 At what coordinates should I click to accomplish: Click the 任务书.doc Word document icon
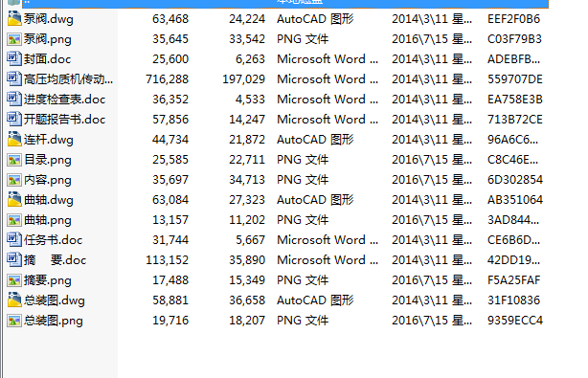pos(14,240)
